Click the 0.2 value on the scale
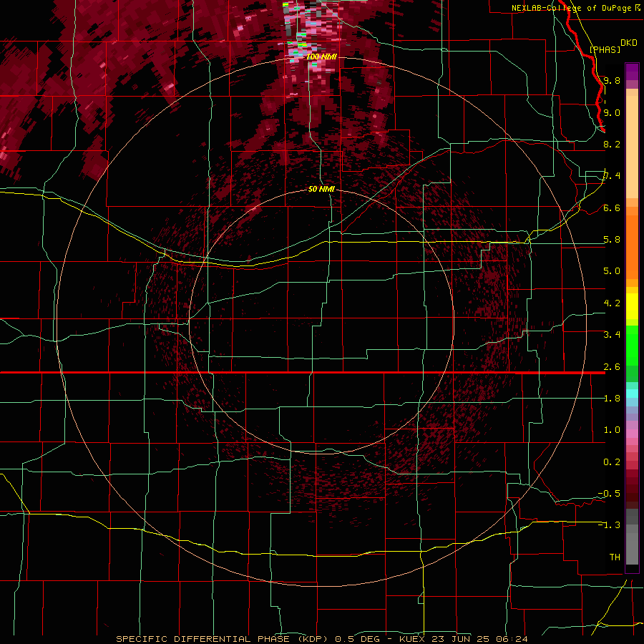644x644 pixels. click(612, 462)
